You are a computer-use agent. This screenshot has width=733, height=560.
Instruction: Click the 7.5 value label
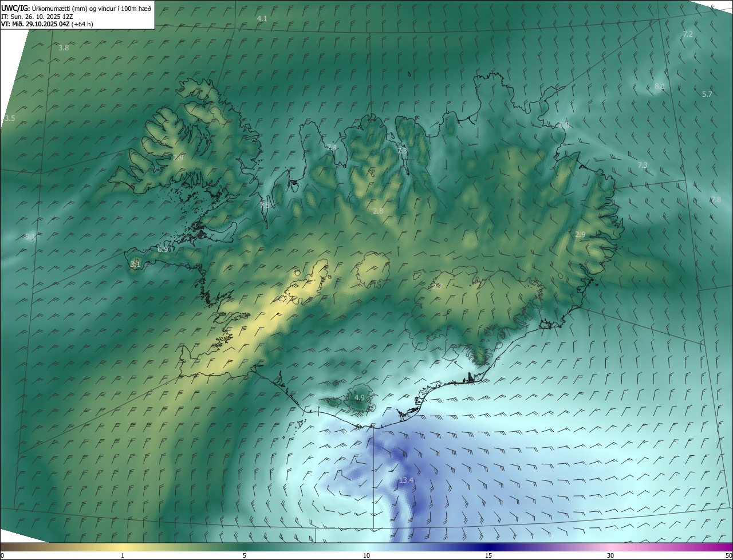click(265, 205)
